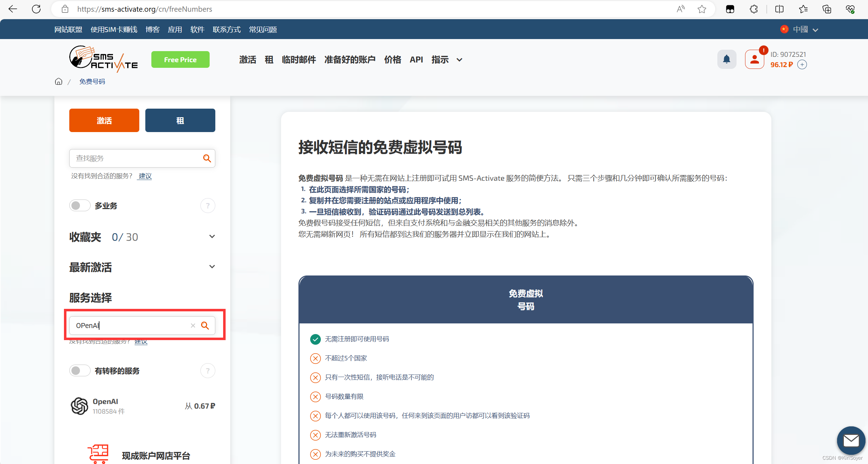Open the 准备好的账户 menu item
868x464 pixels.
click(350, 60)
